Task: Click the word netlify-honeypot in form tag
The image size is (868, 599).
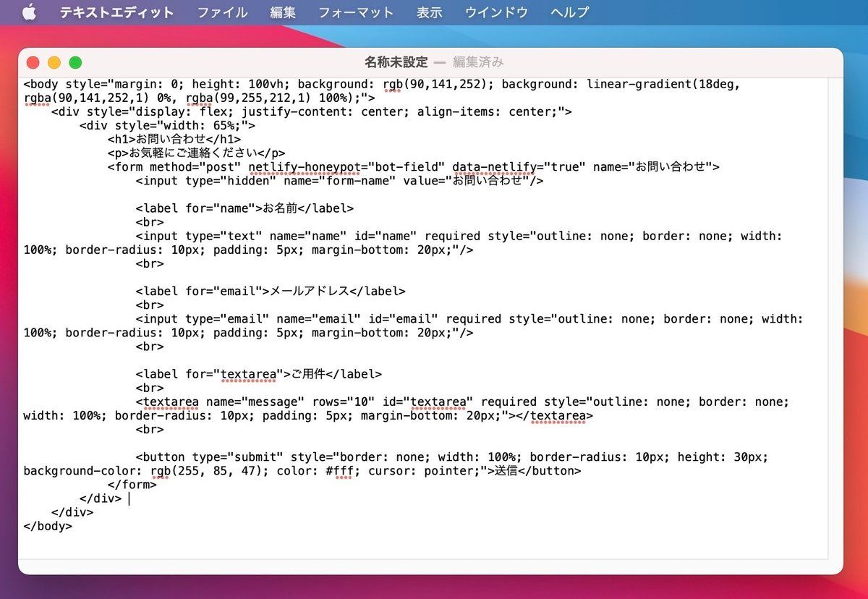Action: click(x=305, y=166)
